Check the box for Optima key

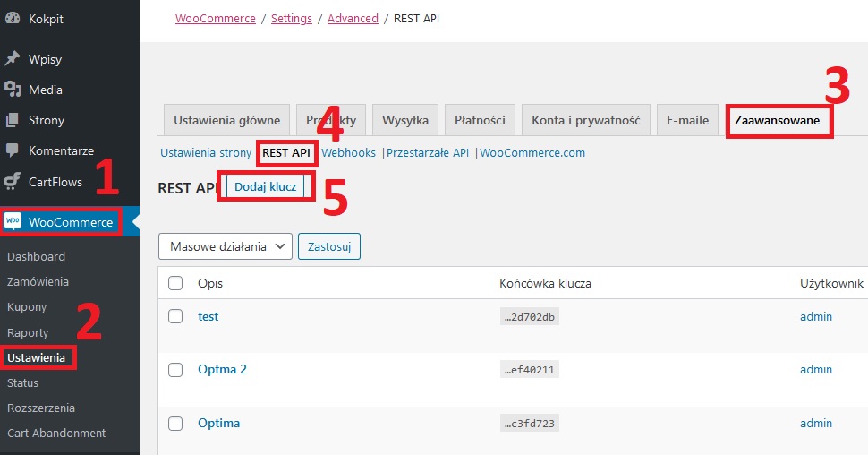(175, 423)
